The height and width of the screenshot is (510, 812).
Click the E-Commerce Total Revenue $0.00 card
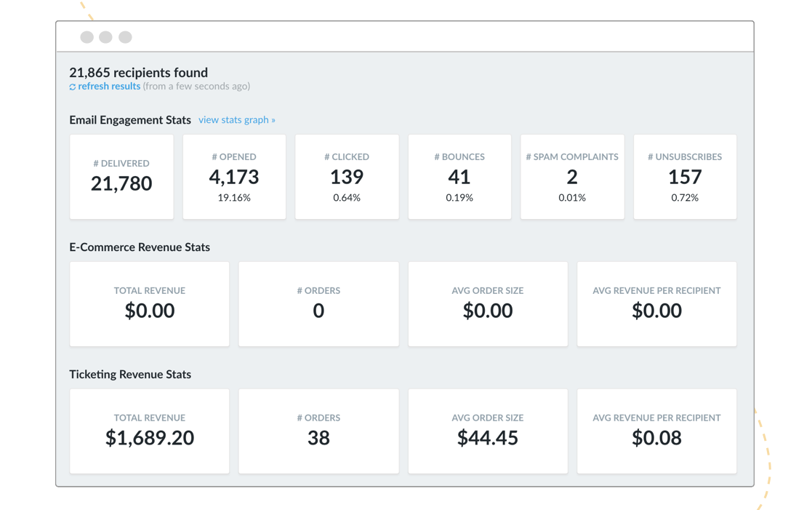(x=150, y=303)
